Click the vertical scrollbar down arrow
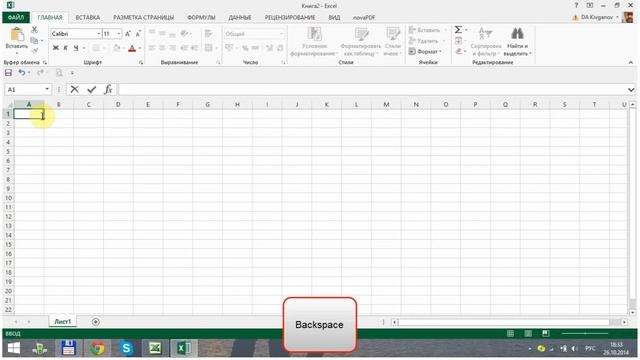 [633, 313]
